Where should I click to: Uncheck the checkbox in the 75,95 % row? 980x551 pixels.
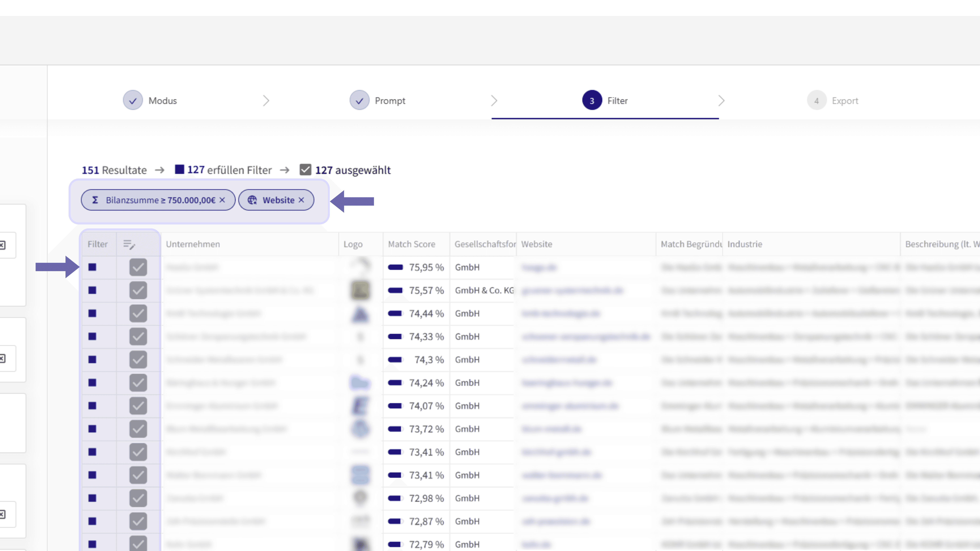click(x=138, y=267)
